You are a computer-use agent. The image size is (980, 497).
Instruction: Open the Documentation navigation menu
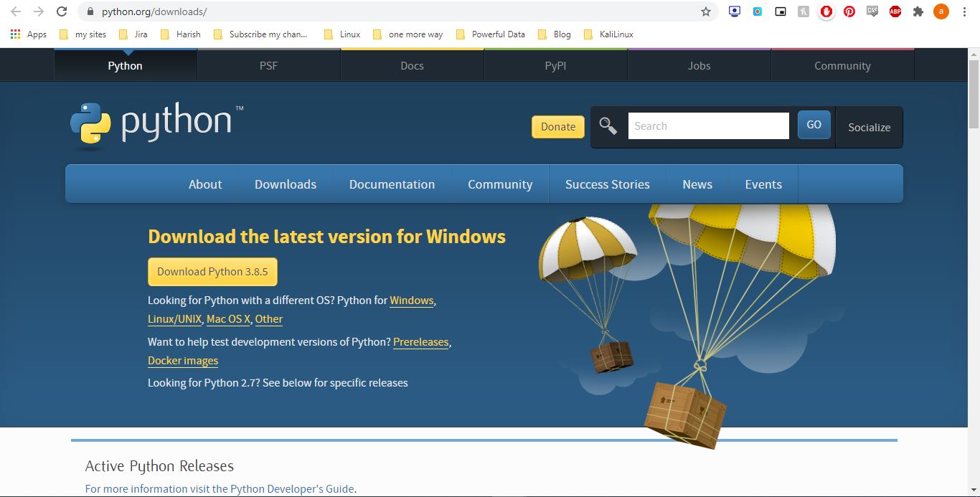(x=392, y=184)
